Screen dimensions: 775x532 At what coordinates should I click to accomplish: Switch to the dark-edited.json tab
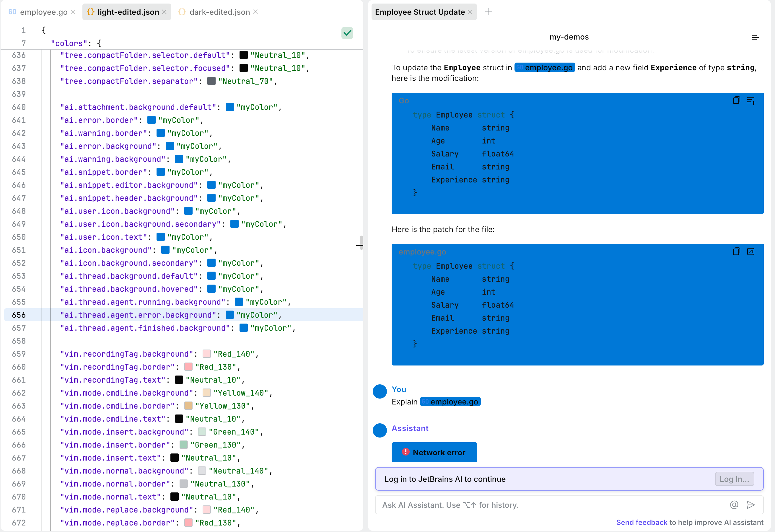[219, 12]
